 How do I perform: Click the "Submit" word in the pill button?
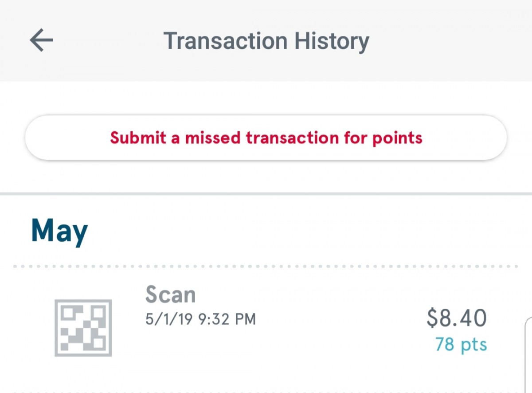coord(138,138)
